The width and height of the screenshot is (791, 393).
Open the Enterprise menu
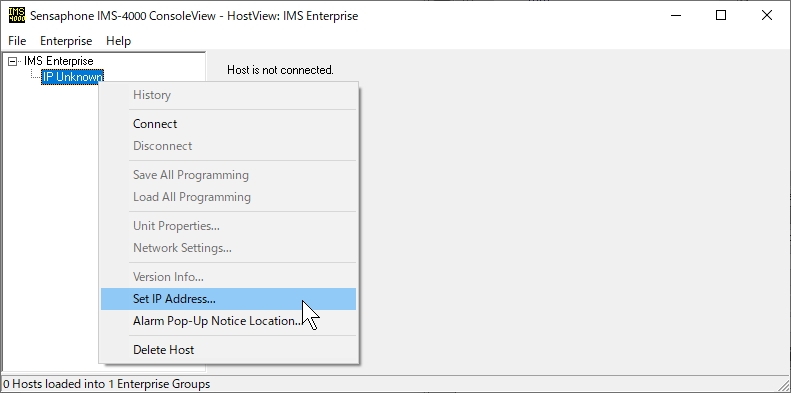click(66, 41)
